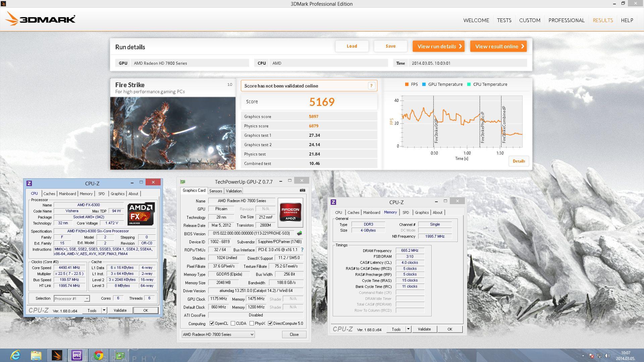Show hidden tray icons arrow

[583, 356]
